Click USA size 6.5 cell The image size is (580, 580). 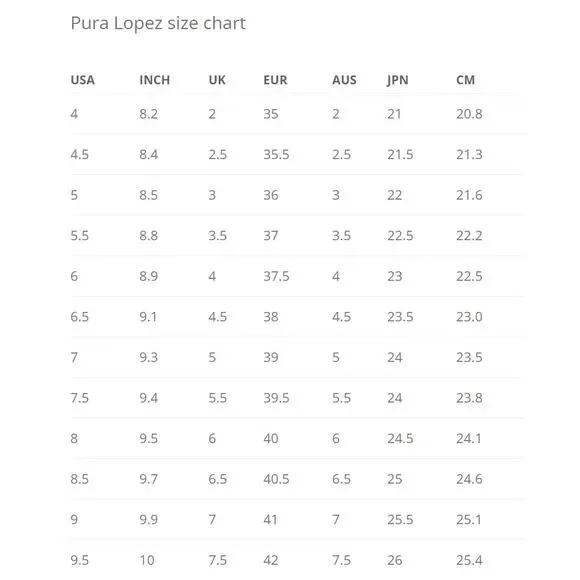[x=80, y=317]
